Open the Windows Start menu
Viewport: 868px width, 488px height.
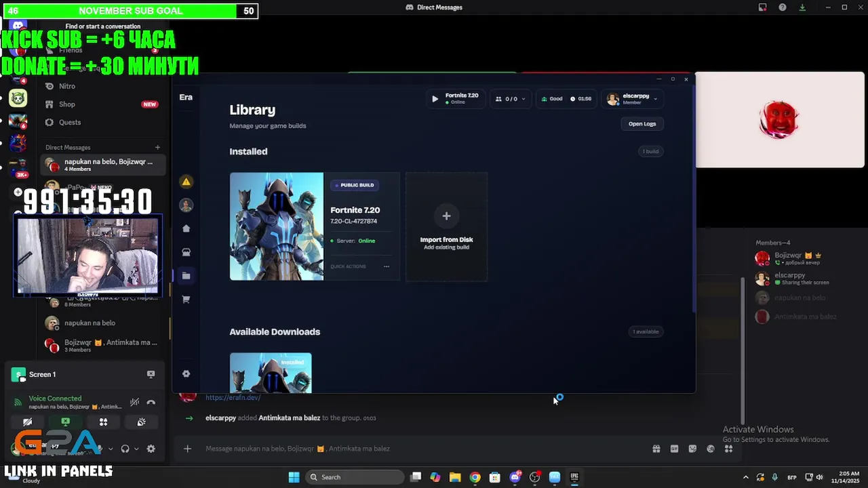pos(294,477)
